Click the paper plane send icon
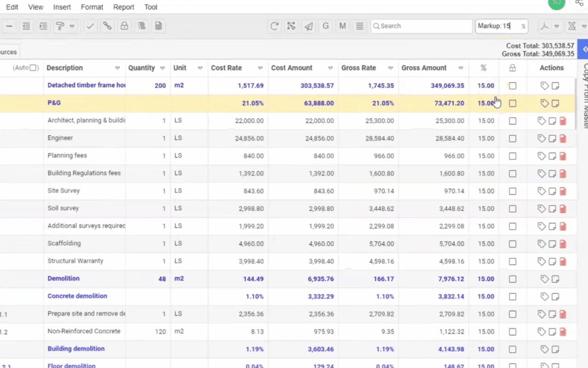Image resolution: width=588 pixels, height=368 pixels. (x=309, y=26)
